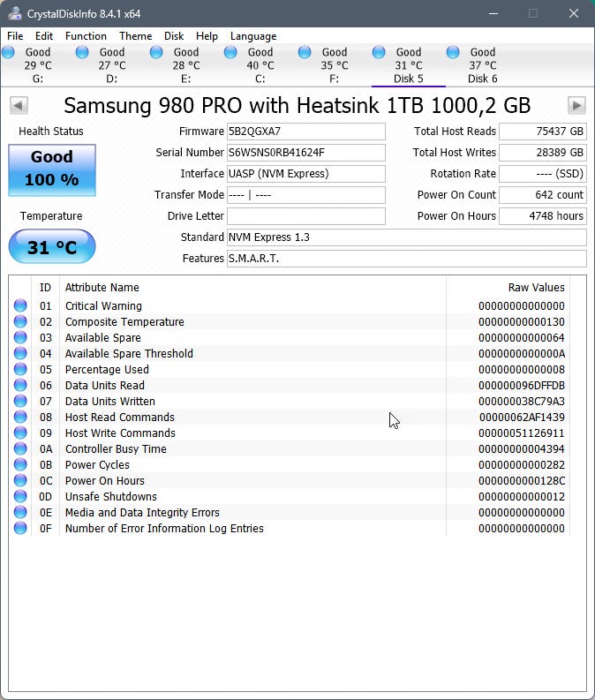
Task: Click the 31 °C temperature indicator
Action: (x=52, y=247)
